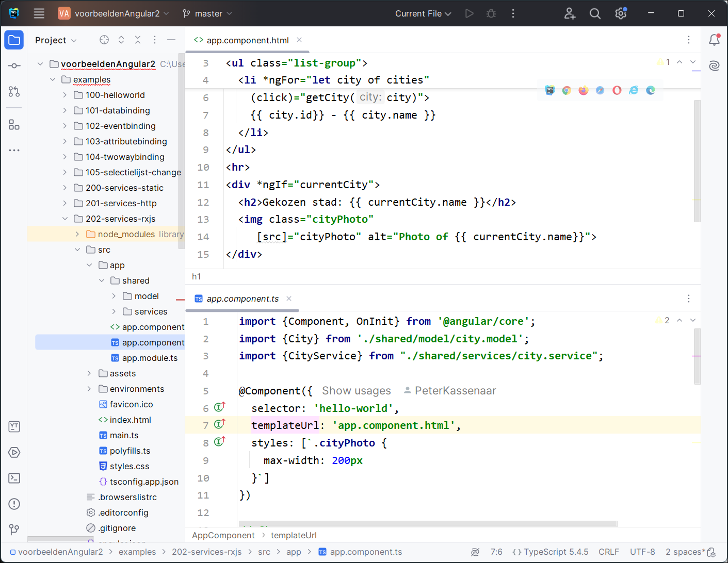Open the Structure tool window

14,125
